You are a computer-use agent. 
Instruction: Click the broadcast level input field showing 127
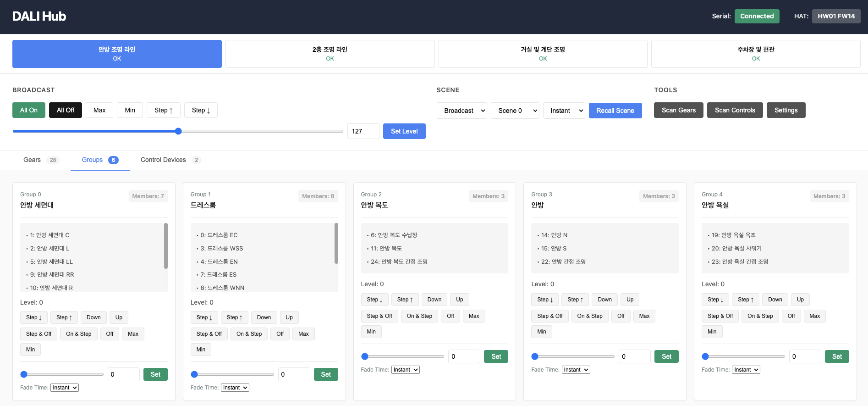(363, 131)
